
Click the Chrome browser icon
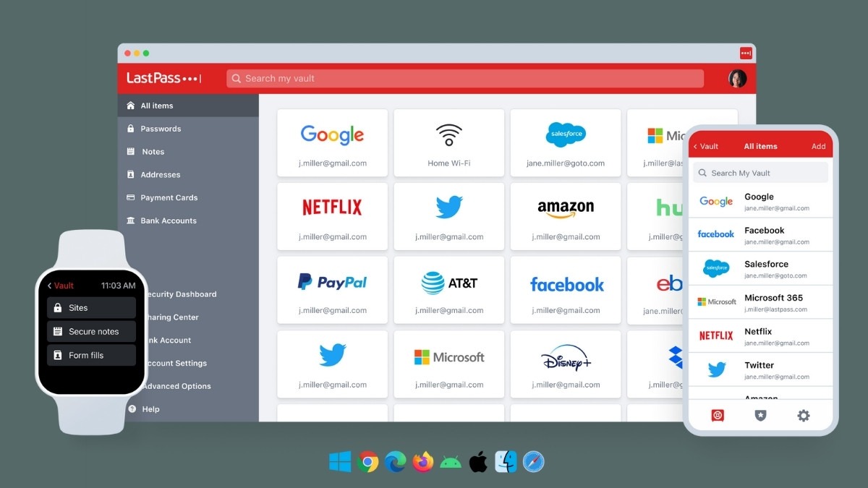click(367, 462)
